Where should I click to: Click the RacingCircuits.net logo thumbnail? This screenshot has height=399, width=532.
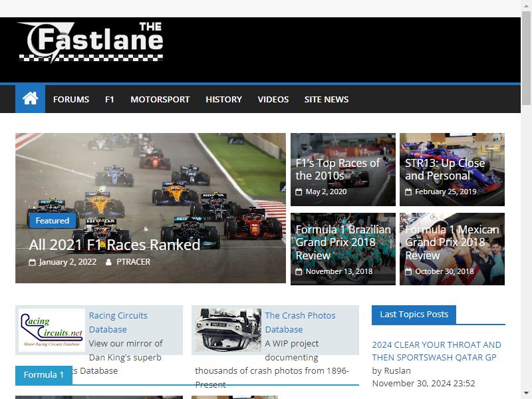tap(52, 330)
